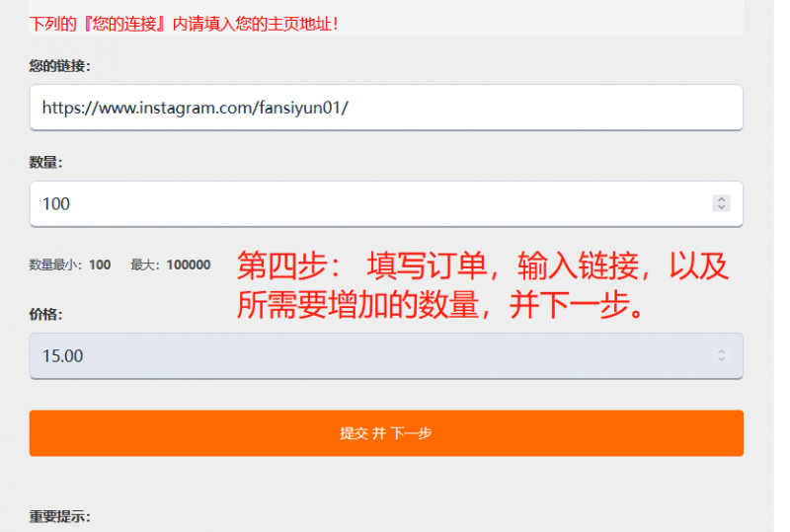Click the 数量 label above the quantity field
The image size is (790, 532).
(45, 162)
